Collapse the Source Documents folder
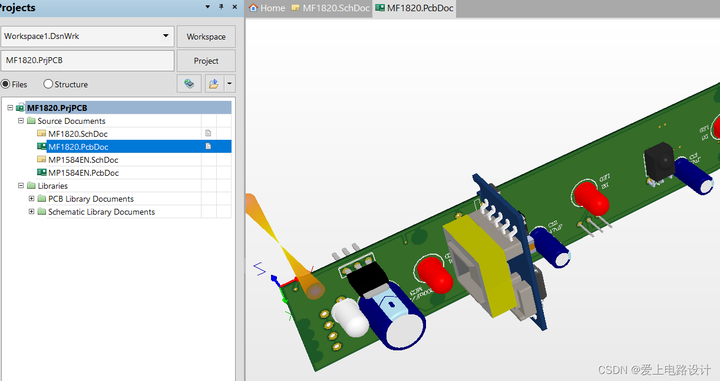Image resolution: width=720 pixels, height=381 pixels. pyautogui.click(x=21, y=121)
